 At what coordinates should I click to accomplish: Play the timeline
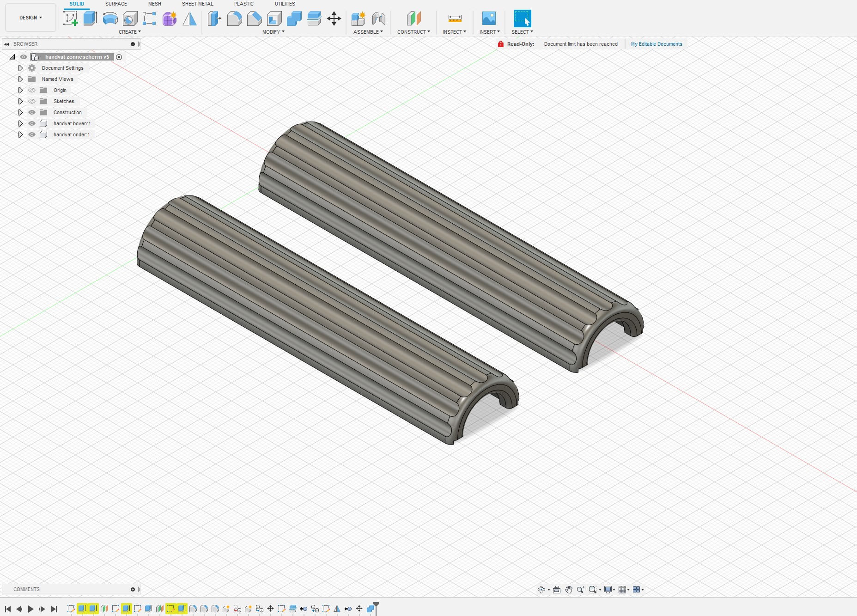click(30, 609)
